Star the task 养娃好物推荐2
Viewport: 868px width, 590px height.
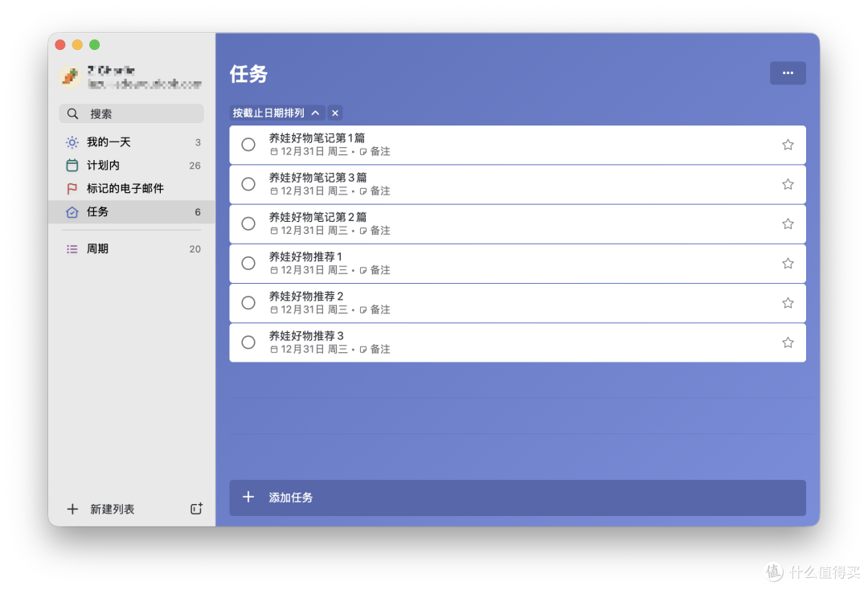pos(787,303)
